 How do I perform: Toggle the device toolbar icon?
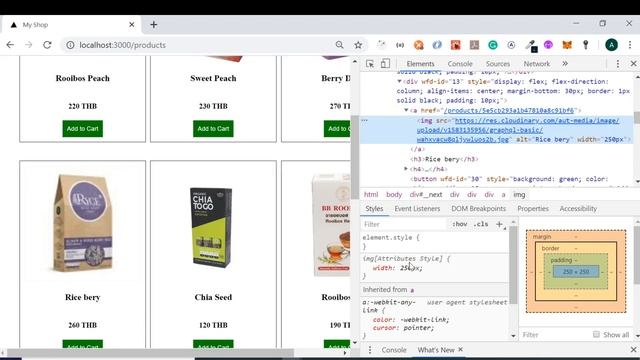point(385,64)
